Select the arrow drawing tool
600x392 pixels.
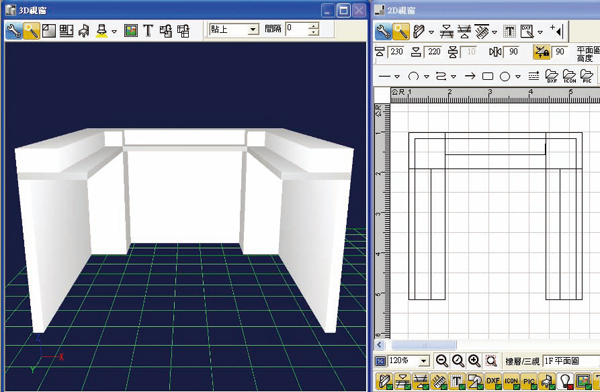tap(470, 76)
